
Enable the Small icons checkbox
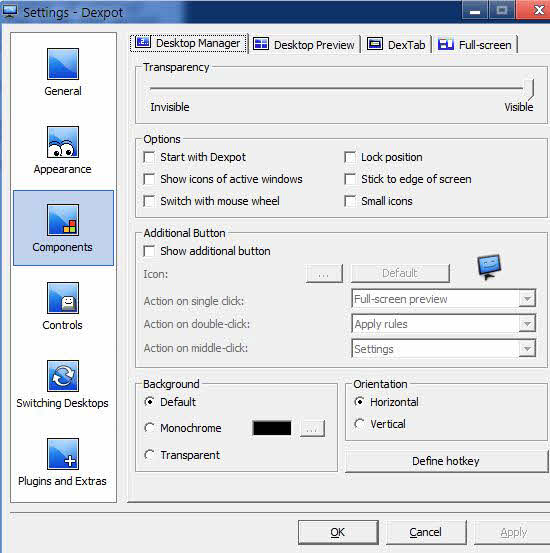tap(350, 201)
